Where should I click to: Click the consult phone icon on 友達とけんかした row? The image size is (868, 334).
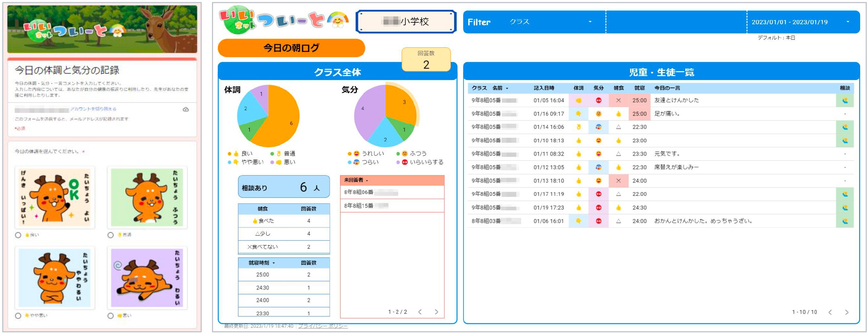click(x=845, y=100)
